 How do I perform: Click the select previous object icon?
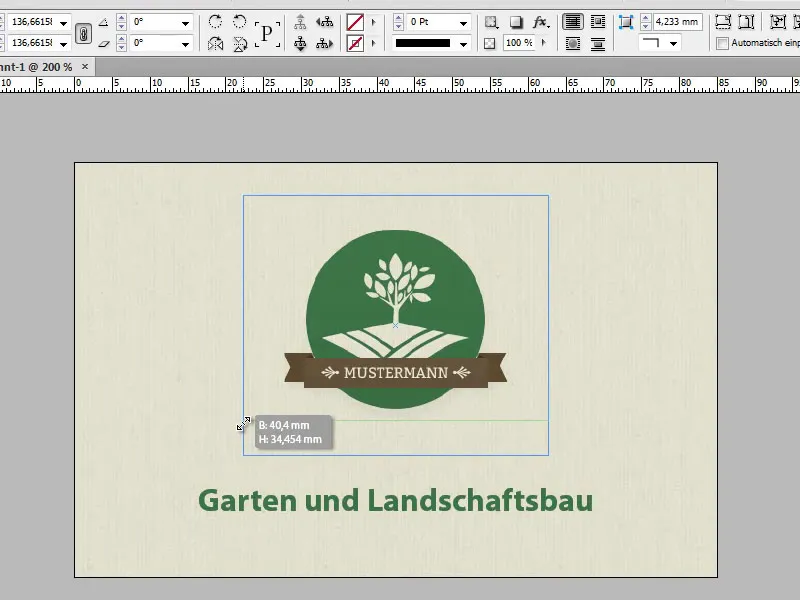point(324,22)
